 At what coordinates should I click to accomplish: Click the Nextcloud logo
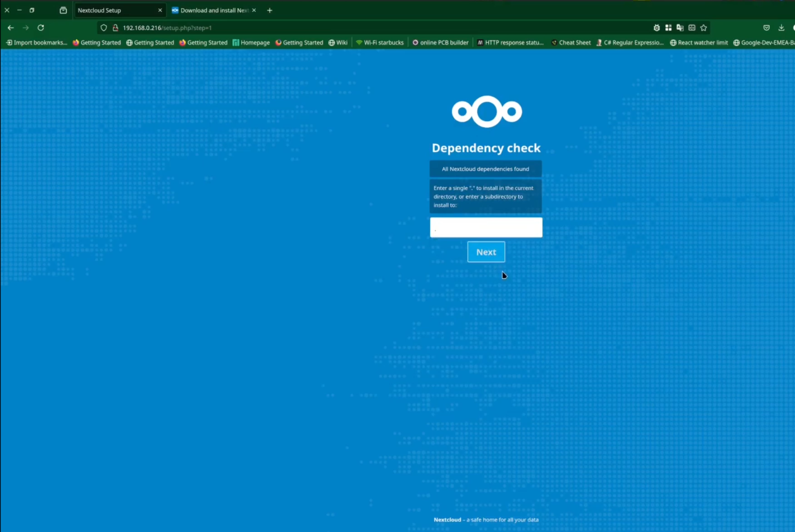click(487, 112)
